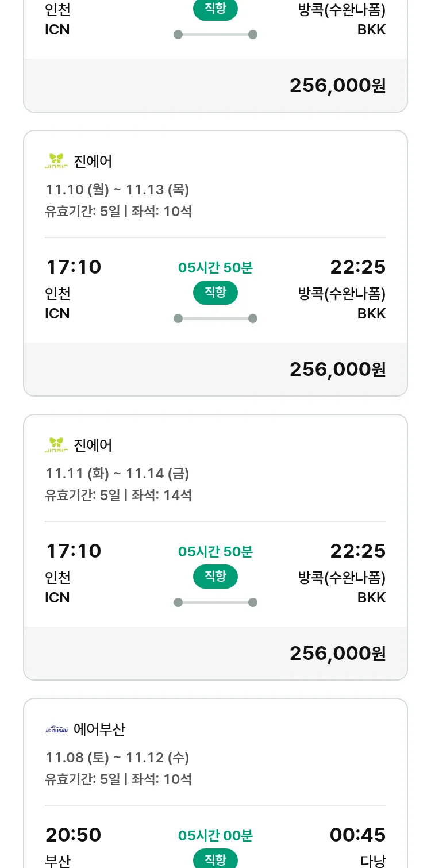Screen dimensions: 431x868
Task: Tap date range 11.08 (토) ~ 11.12 (수)
Action: pos(117,758)
